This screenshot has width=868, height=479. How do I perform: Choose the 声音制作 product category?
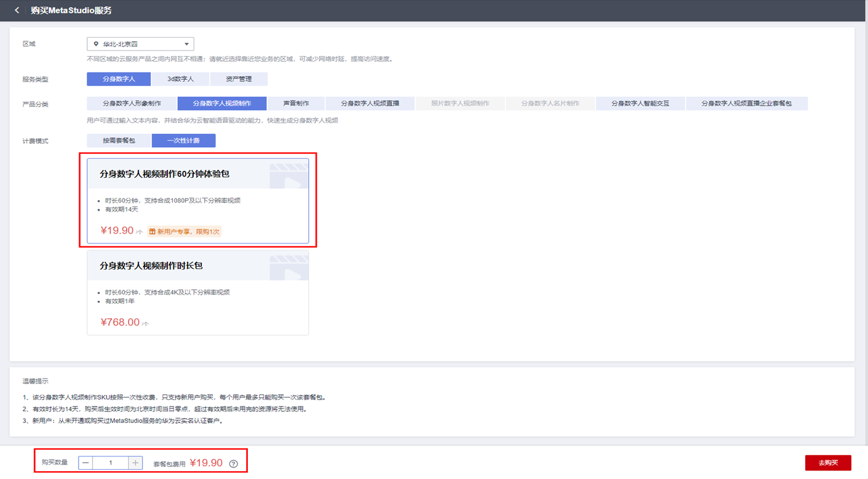(x=296, y=103)
